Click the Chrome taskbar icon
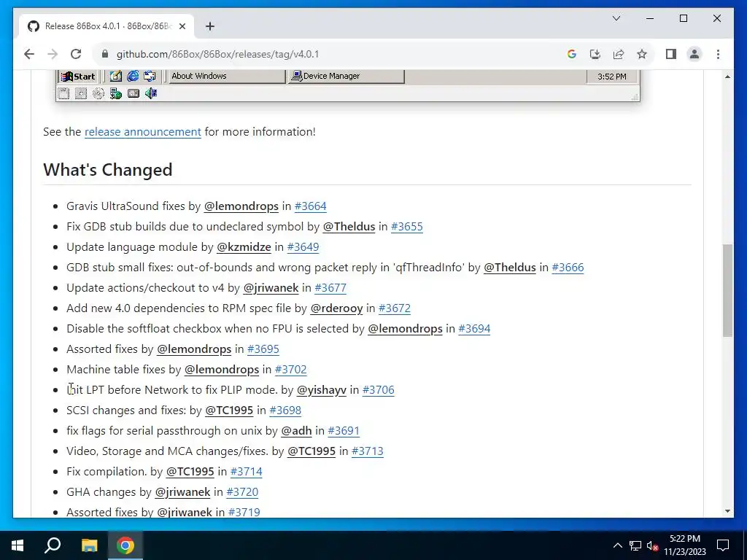 (125, 545)
